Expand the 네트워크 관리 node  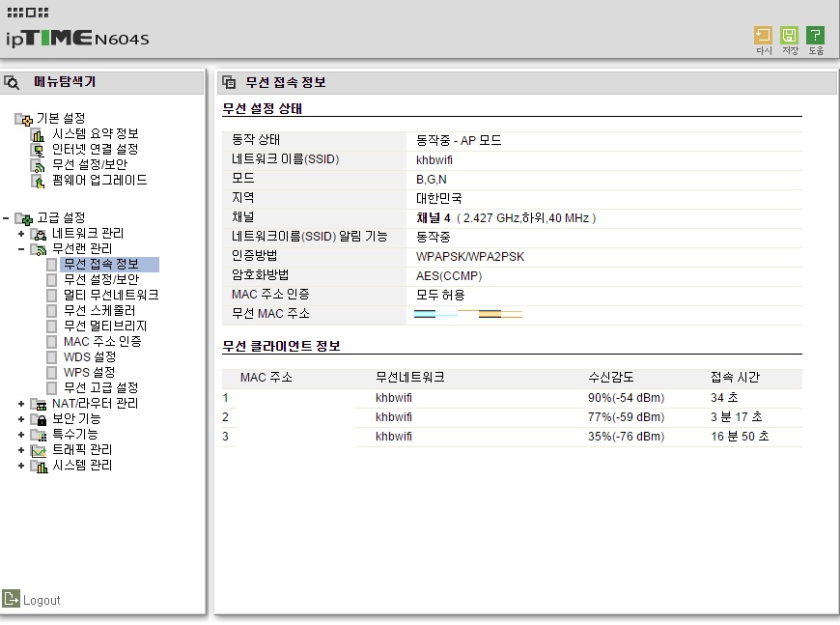click(21, 234)
